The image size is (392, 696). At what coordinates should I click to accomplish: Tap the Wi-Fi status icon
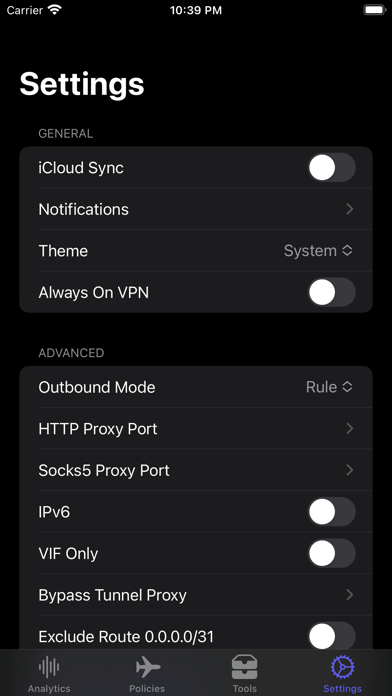click(55, 10)
